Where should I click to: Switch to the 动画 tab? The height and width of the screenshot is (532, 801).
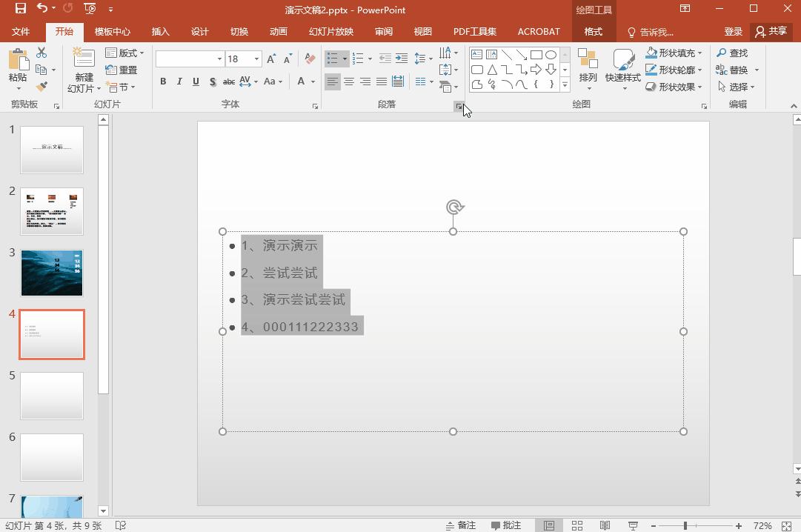(x=278, y=32)
